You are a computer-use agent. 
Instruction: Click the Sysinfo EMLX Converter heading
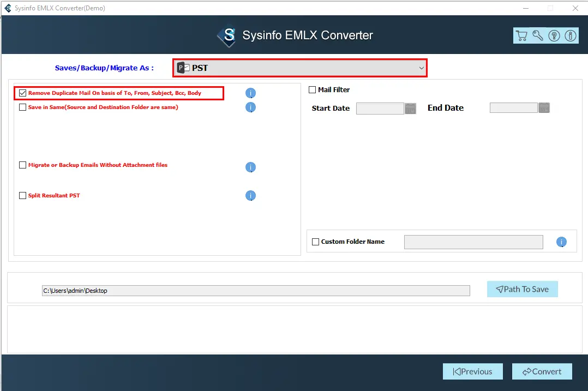[x=308, y=35]
